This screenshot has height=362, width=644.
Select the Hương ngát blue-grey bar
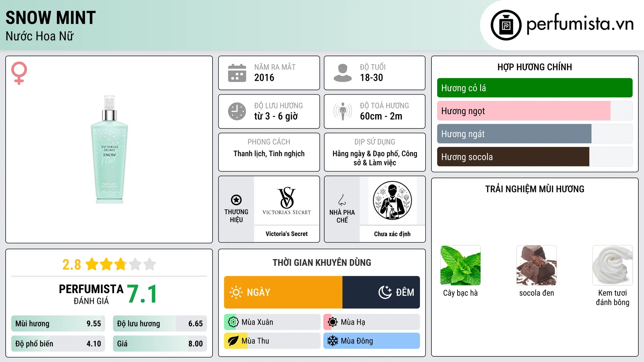tap(535, 134)
